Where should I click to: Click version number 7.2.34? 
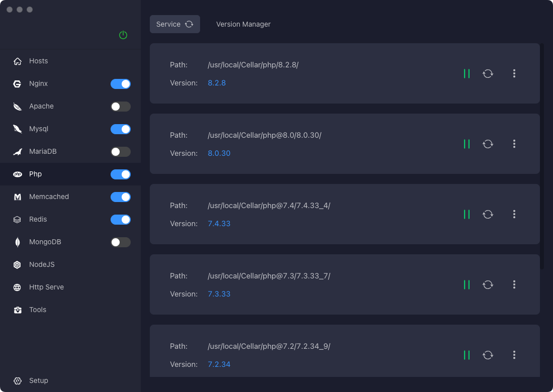(x=219, y=364)
